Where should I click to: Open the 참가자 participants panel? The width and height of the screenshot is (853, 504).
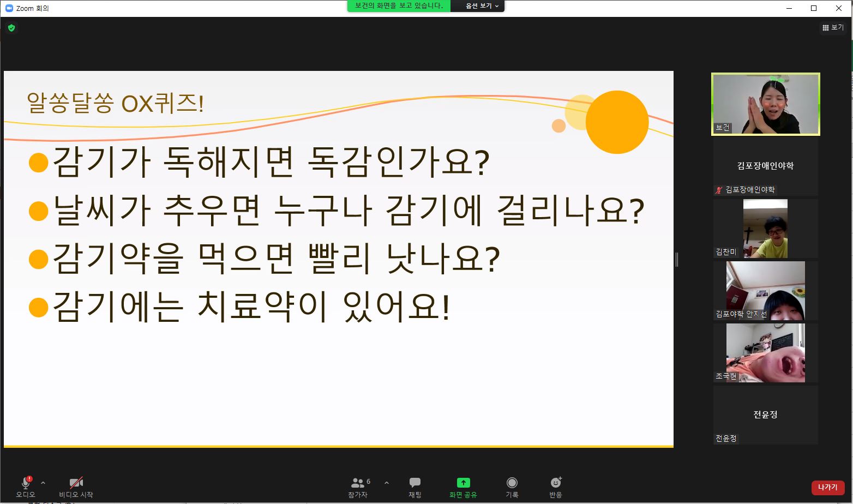click(x=358, y=487)
